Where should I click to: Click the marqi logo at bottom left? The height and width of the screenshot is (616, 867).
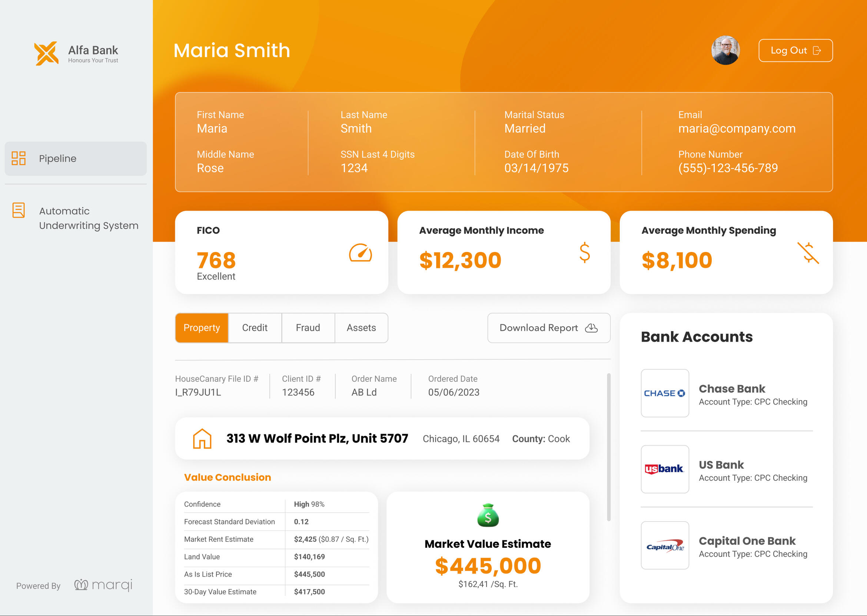[102, 585]
